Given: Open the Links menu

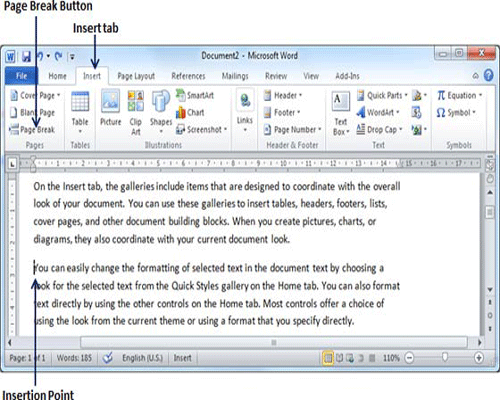Looking at the screenshot, I should tap(245, 111).
